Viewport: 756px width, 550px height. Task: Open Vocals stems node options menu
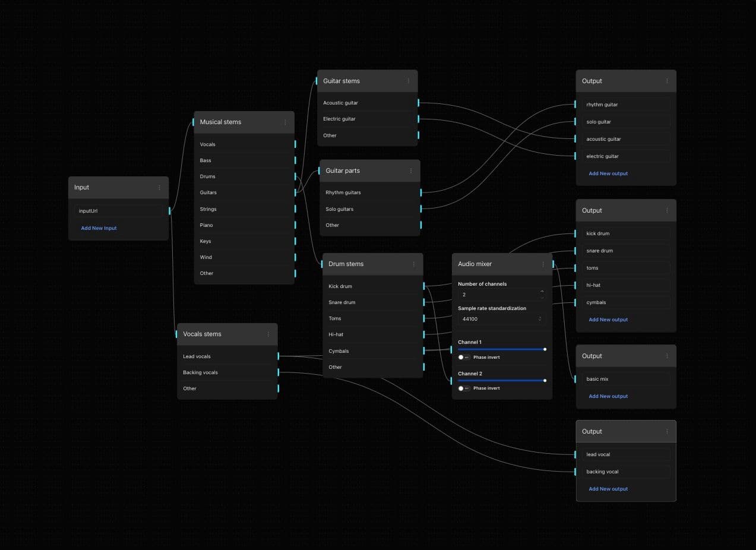tap(268, 334)
